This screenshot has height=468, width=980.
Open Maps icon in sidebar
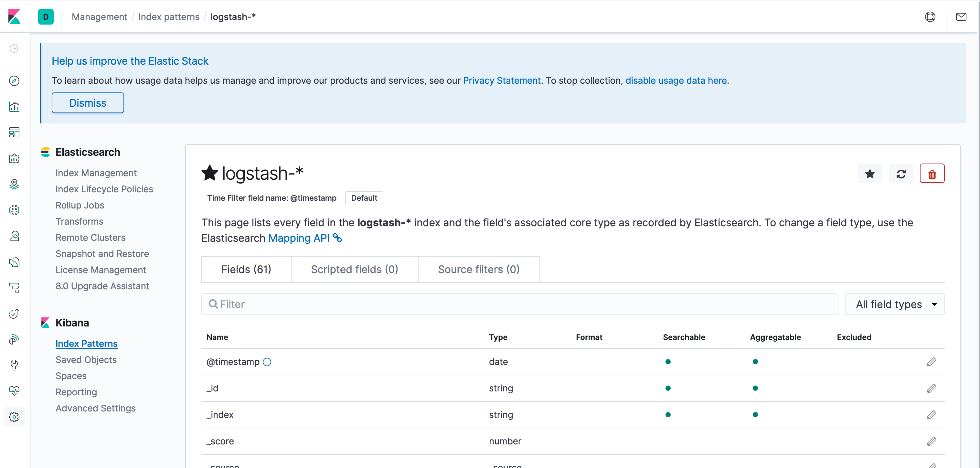[14, 184]
